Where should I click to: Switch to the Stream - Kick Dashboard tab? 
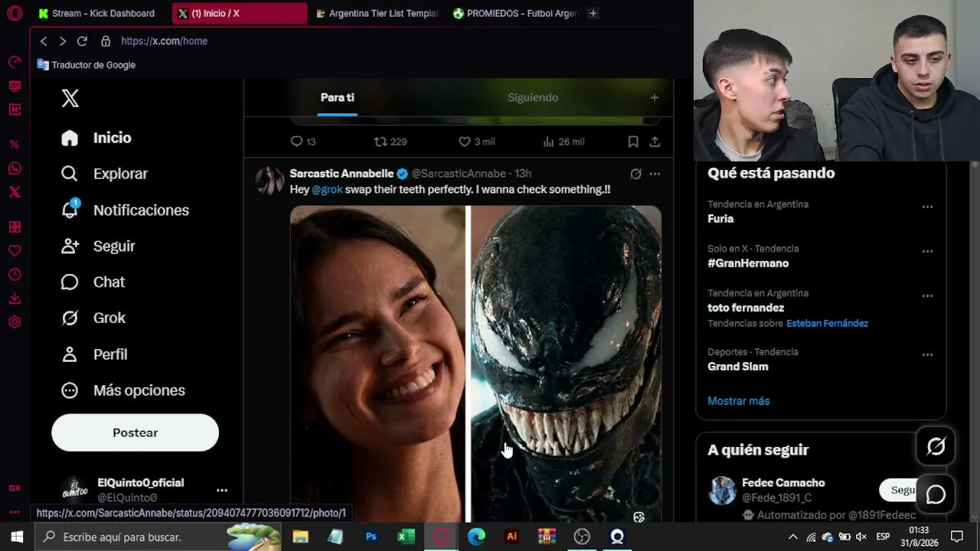tap(96, 13)
